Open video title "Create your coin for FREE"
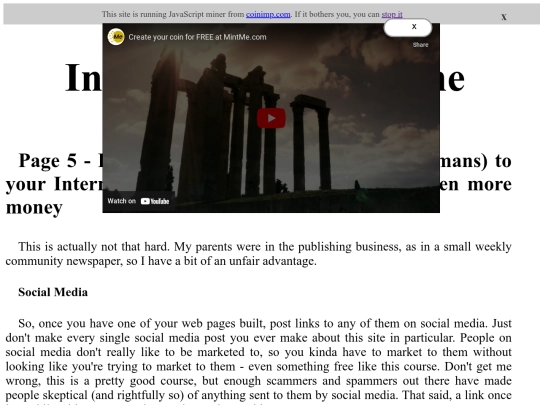 click(x=197, y=37)
